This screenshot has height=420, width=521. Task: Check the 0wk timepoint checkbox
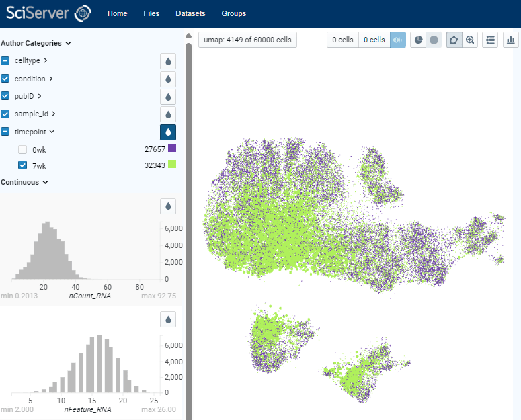pos(23,149)
